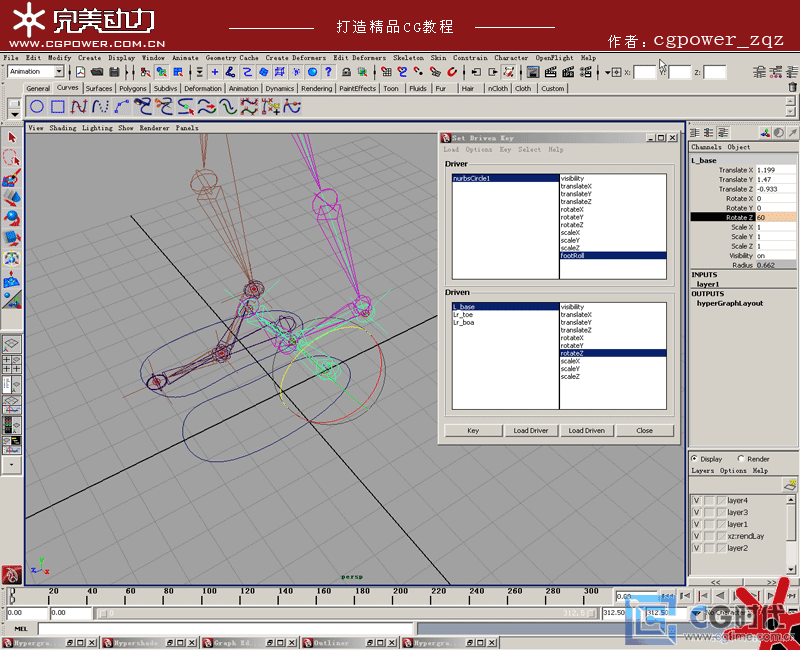This screenshot has height=650, width=800.
Task: Open viewport Shading menu
Action: point(63,128)
